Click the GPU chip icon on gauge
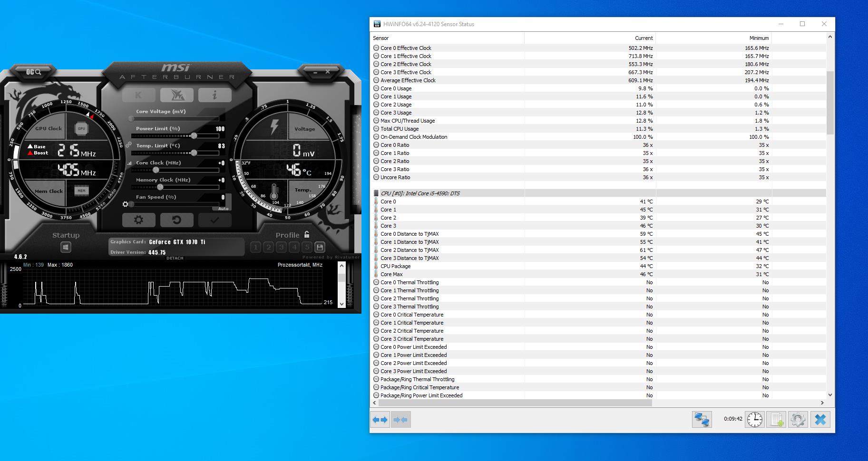 pos(81,128)
